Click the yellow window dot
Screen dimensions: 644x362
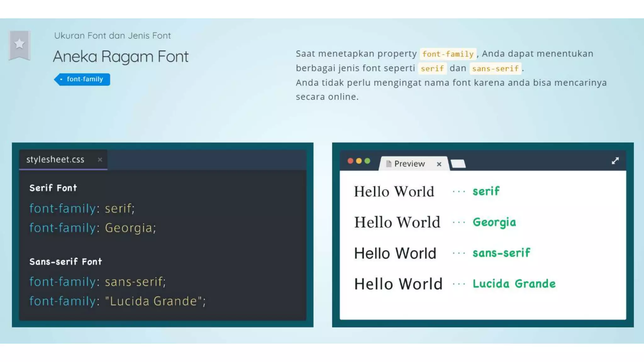point(359,161)
